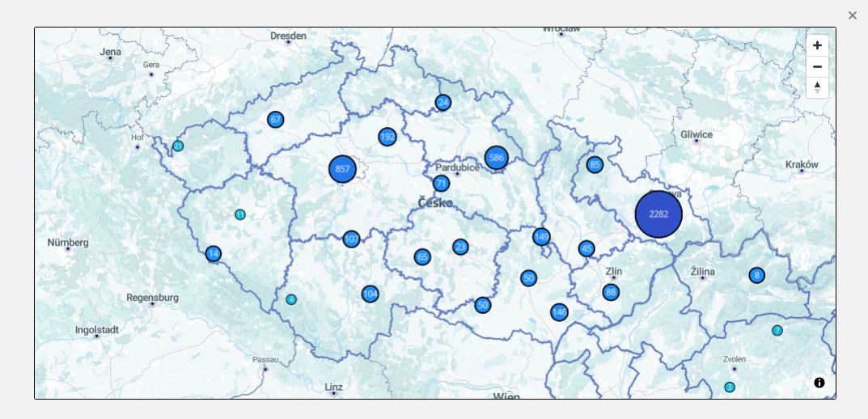Expand the 104 cluster marker
This screenshot has height=419, width=868.
(370, 294)
